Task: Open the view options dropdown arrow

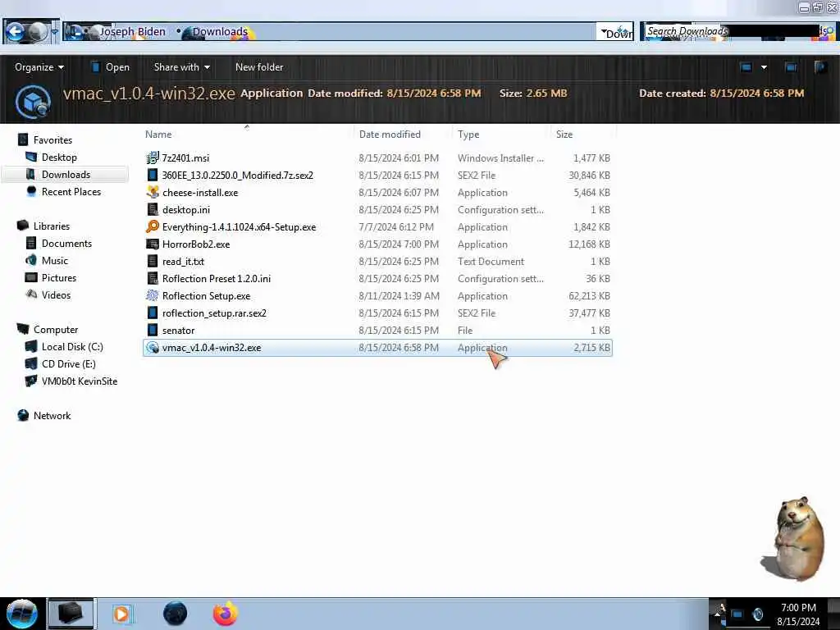Action: click(764, 67)
